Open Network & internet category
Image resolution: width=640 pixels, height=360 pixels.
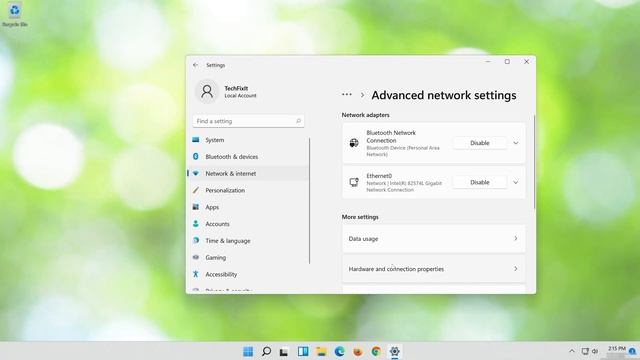248,173
